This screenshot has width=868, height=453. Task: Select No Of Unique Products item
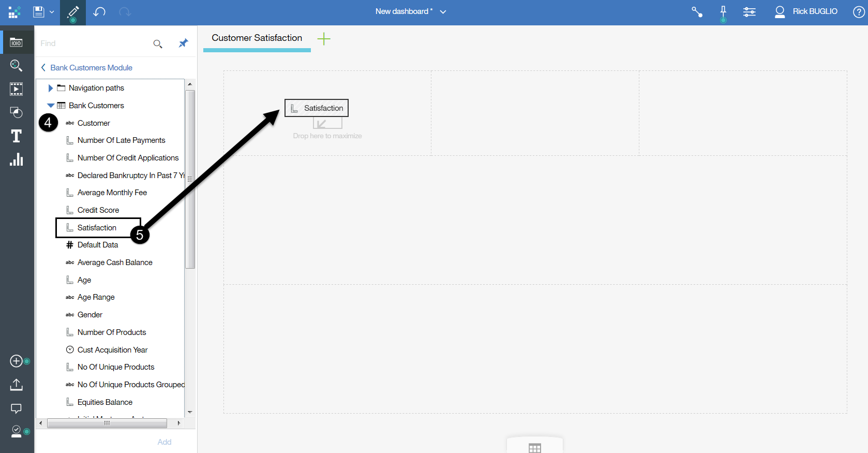[x=115, y=367]
